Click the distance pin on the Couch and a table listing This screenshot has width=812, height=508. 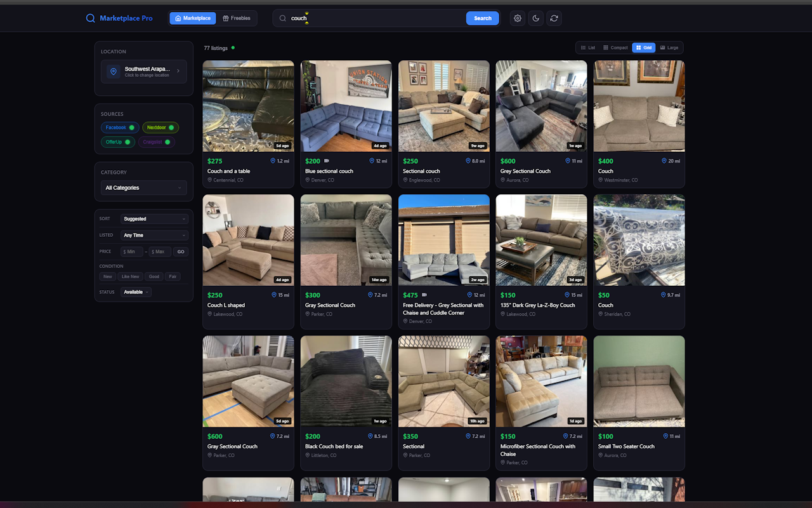click(x=274, y=161)
